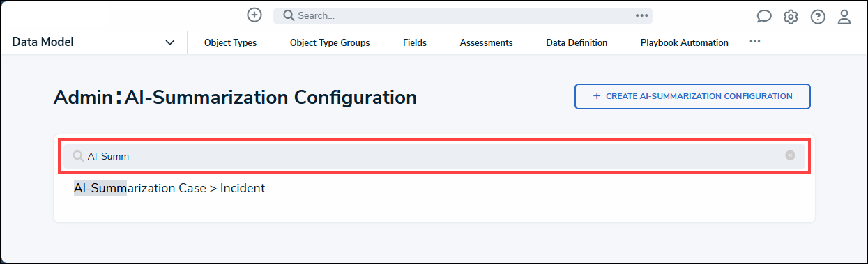Go to the Fields tab
Screen dimensions: 868x264
click(415, 42)
